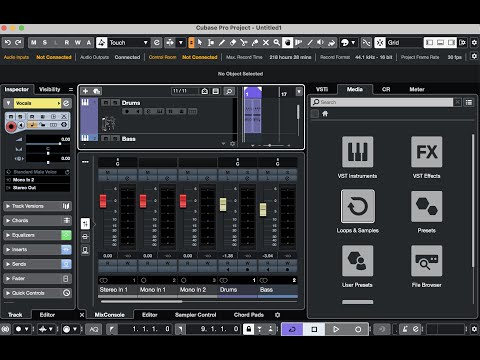Open automation mode Touch dropdown

[129, 43]
